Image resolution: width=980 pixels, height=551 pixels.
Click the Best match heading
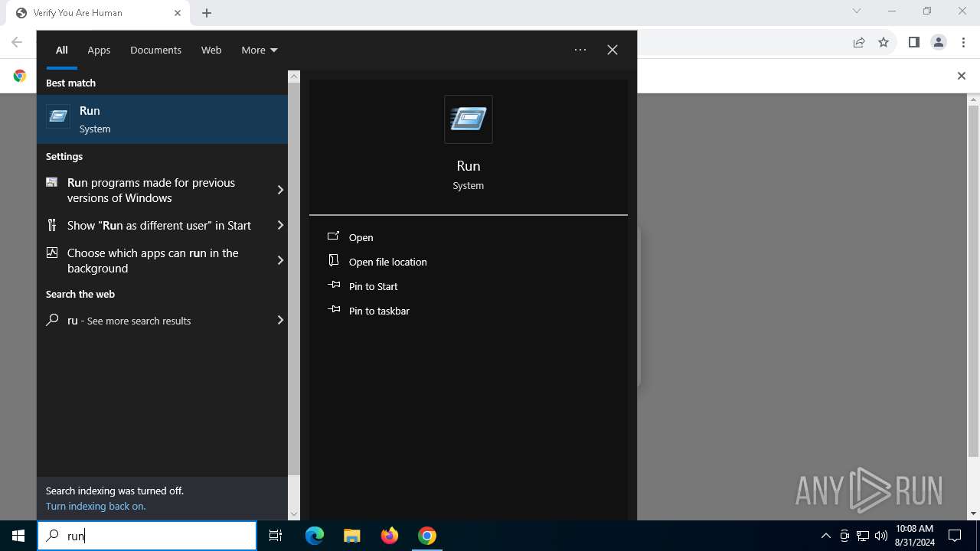pos(70,83)
